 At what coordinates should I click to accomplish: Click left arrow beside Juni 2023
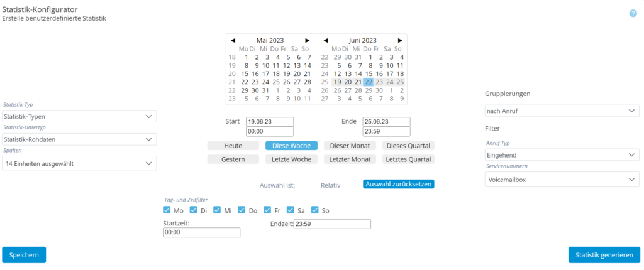[x=325, y=40]
